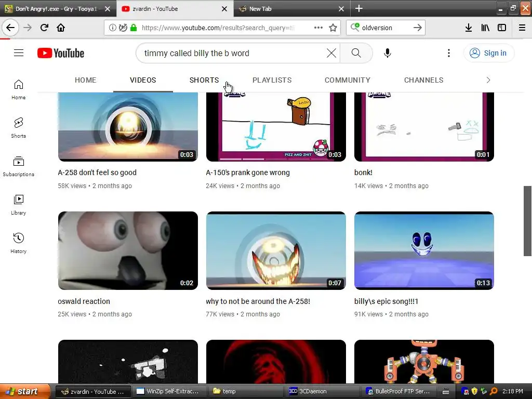Switch to BulletProof FTP Server taskbar item
The height and width of the screenshot is (399, 532).
(x=397, y=391)
